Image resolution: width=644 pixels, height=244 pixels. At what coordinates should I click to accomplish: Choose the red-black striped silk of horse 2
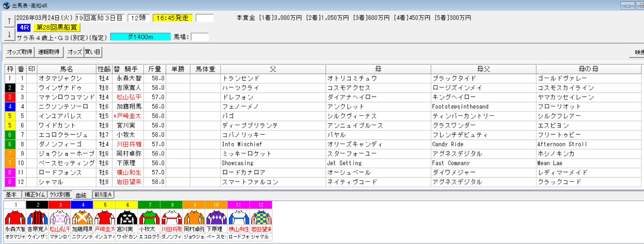pyautogui.click(x=38, y=217)
